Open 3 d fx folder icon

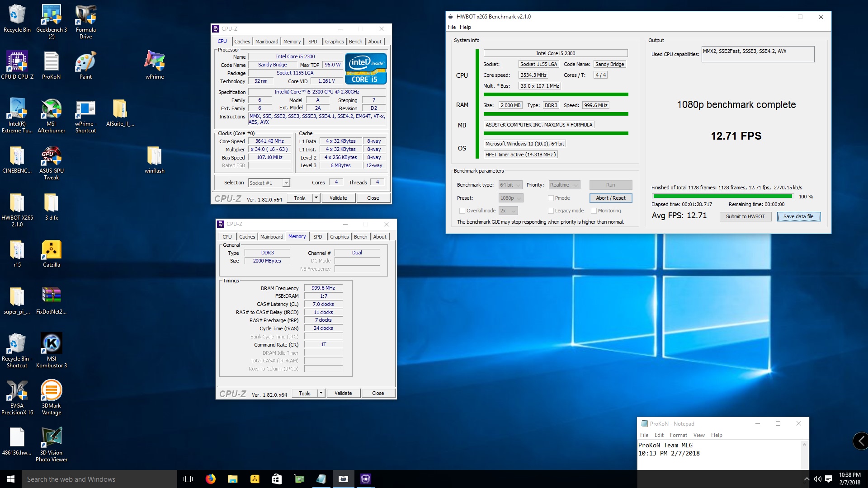point(51,207)
